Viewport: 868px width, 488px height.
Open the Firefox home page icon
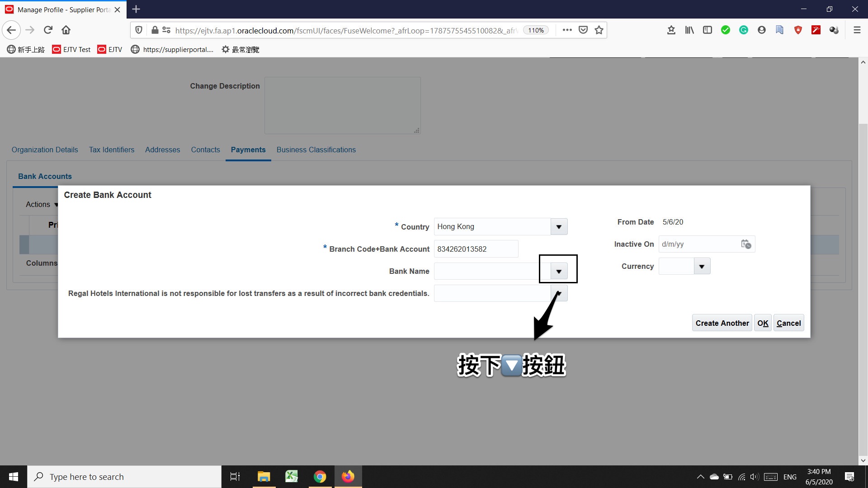pos(66,30)
